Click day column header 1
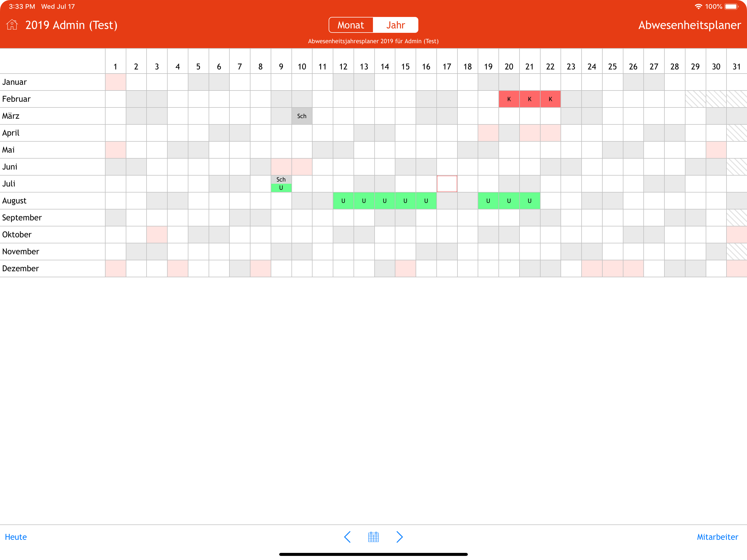Screen dimensions: 747x560 click(x=115, y=66)
